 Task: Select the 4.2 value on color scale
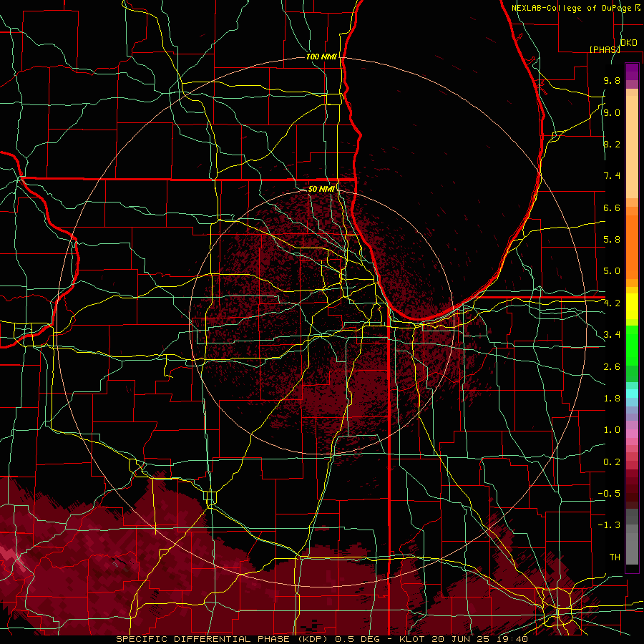[612, 303]
